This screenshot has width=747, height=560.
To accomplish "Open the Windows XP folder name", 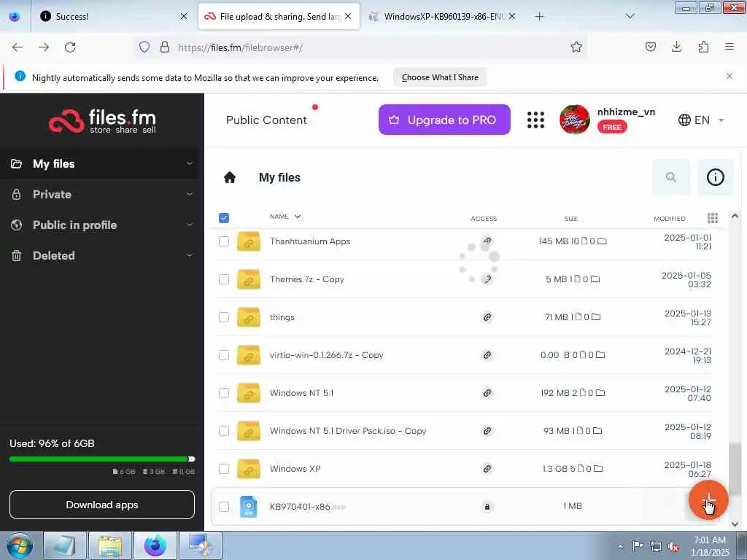I will 295,469.
